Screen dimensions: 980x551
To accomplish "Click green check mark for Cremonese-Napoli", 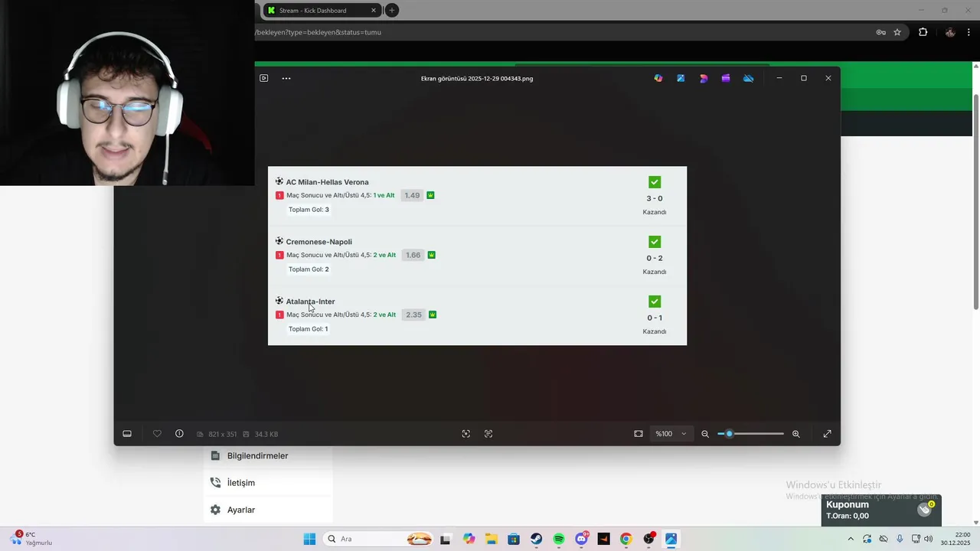I will click(655, 242).
